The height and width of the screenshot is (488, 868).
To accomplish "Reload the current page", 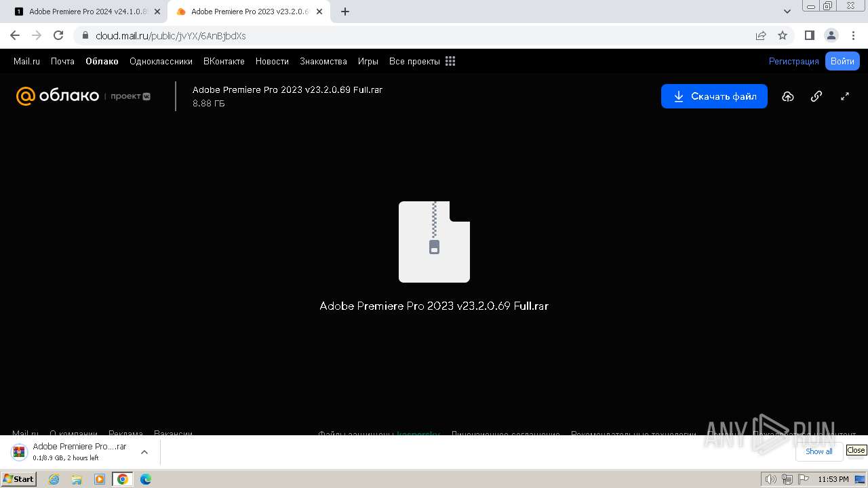I will coord(58,35).
